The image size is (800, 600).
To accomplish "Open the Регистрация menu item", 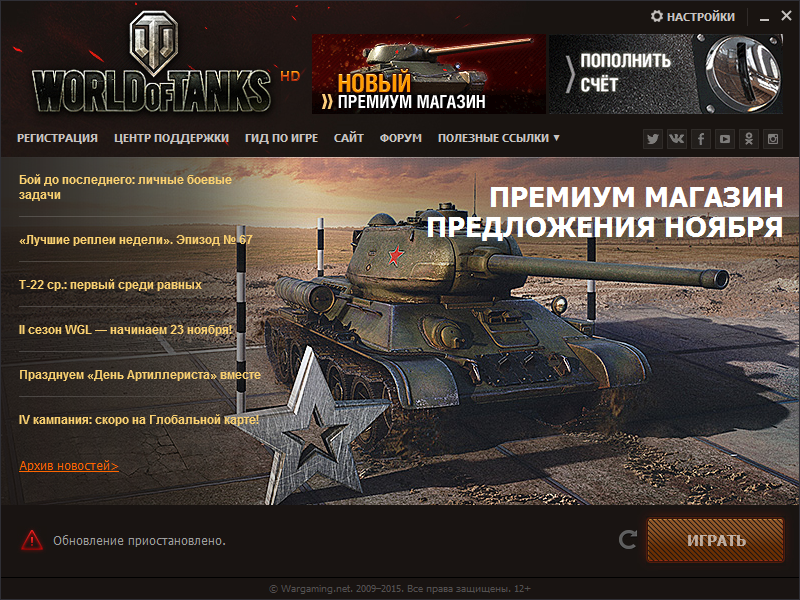I will click(x=57, y=138).
